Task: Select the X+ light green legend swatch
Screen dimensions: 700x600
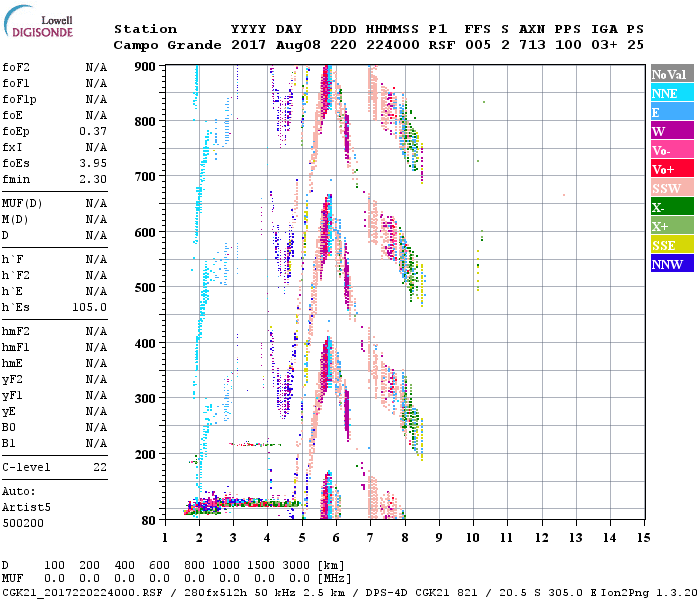Action: 672,226
